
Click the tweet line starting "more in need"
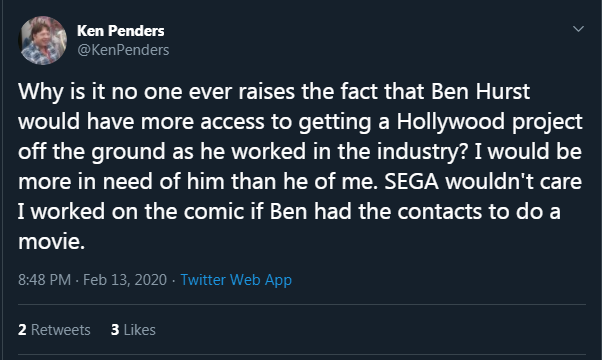click(300, 182)
